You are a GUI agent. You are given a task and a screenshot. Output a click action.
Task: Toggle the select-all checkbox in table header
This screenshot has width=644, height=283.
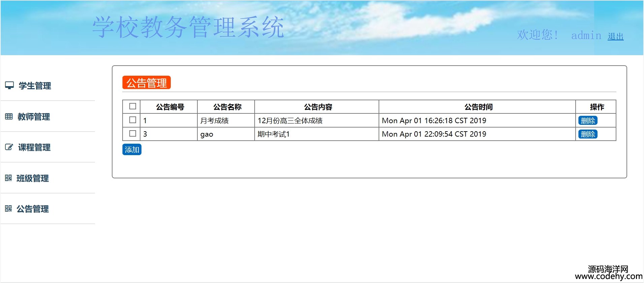pyautogui.click(x=133, y=106)
